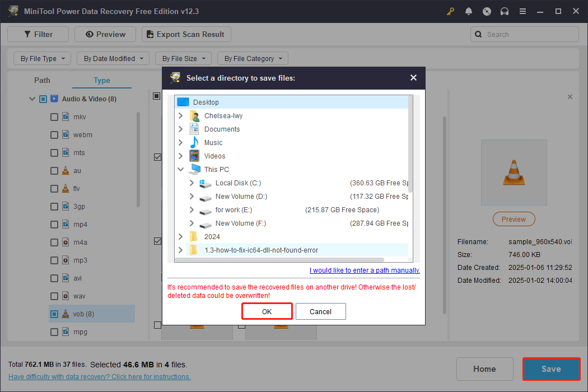
Task: Open the By File Size dropdown
Action: pyautogui.click(x=183, y=58)
